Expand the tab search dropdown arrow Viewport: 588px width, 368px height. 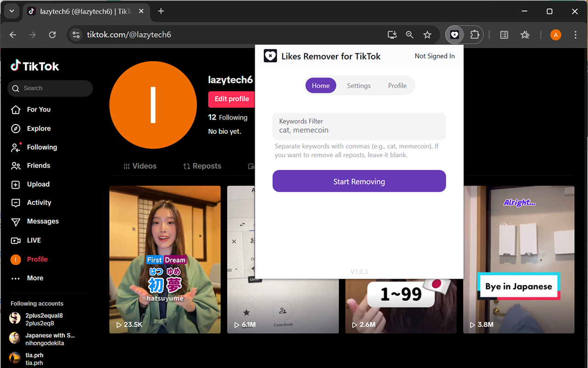coord(11,11)
